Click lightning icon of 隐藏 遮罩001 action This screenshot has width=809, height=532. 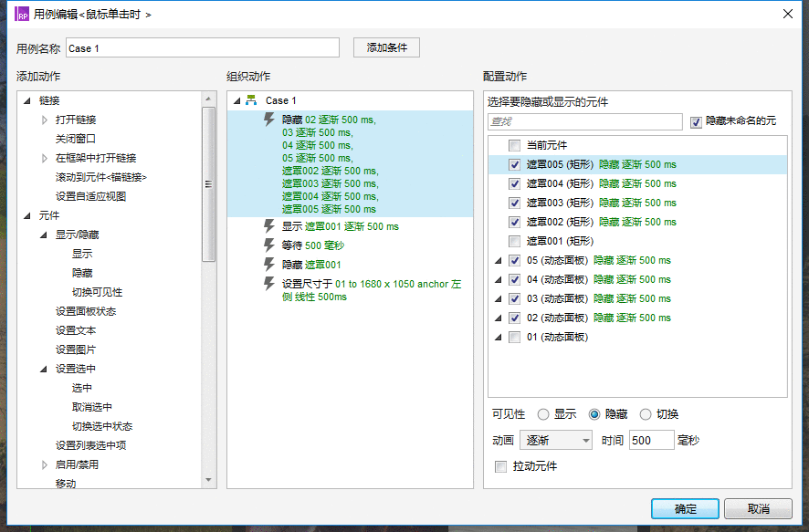(268, 264)
